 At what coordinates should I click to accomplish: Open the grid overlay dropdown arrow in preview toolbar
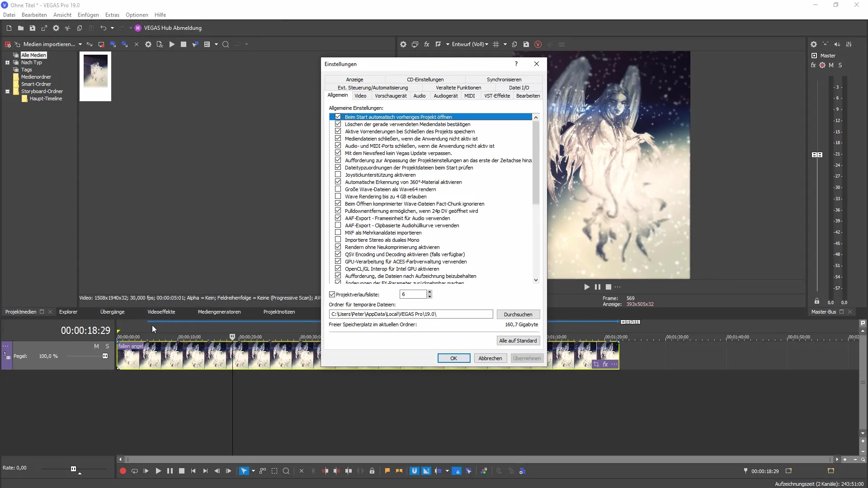point(505,44)
